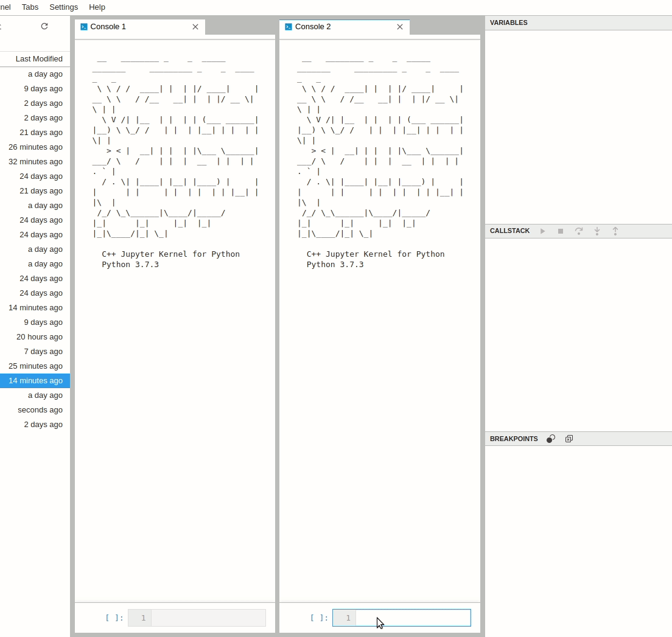Open the Help menu
Screen dimensions: 672x637
tap(97, 7)
